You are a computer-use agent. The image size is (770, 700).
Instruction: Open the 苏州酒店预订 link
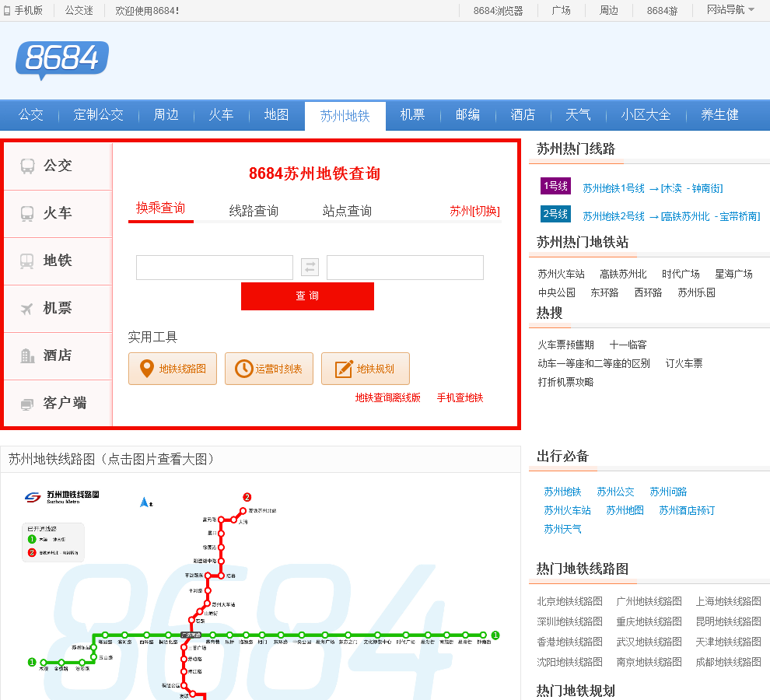687,510
